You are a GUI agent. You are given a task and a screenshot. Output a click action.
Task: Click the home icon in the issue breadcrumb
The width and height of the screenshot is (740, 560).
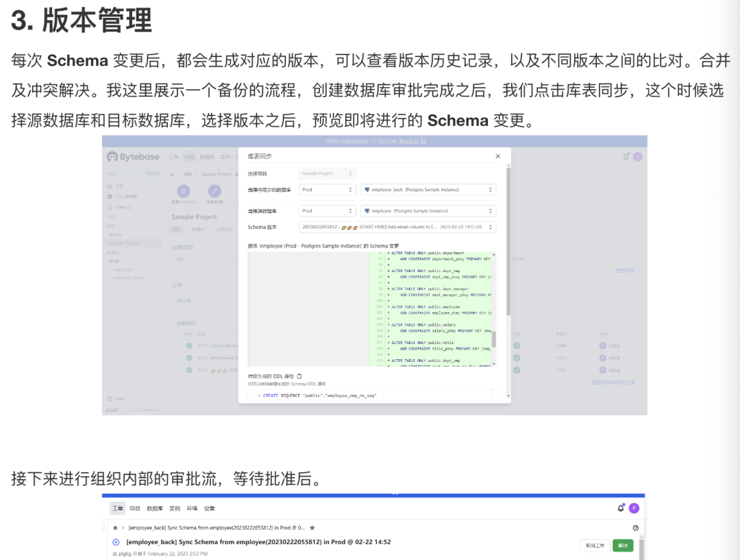[x=115, y=528]
